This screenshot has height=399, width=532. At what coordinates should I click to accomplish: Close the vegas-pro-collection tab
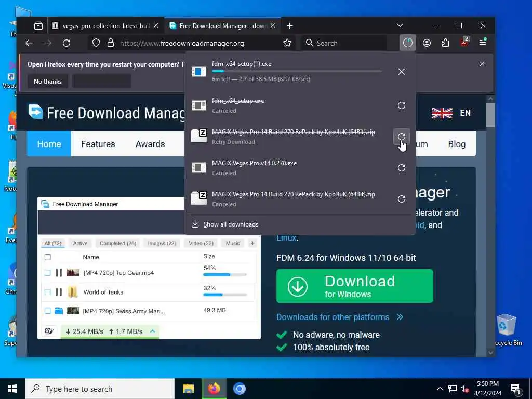click(156, 26)
